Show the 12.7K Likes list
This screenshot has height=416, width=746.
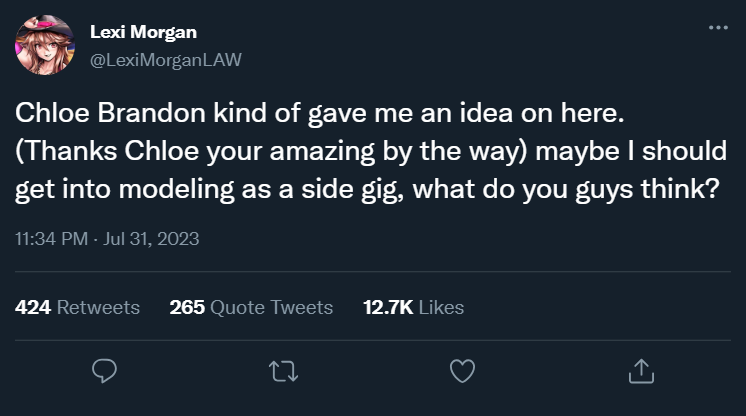tap(413, 307)
